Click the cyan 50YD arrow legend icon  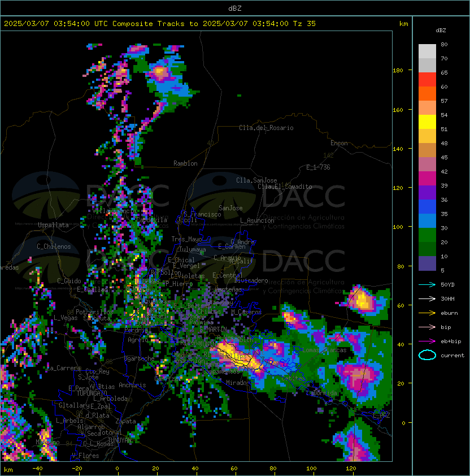pyautogui.click(x=427, y=285)
